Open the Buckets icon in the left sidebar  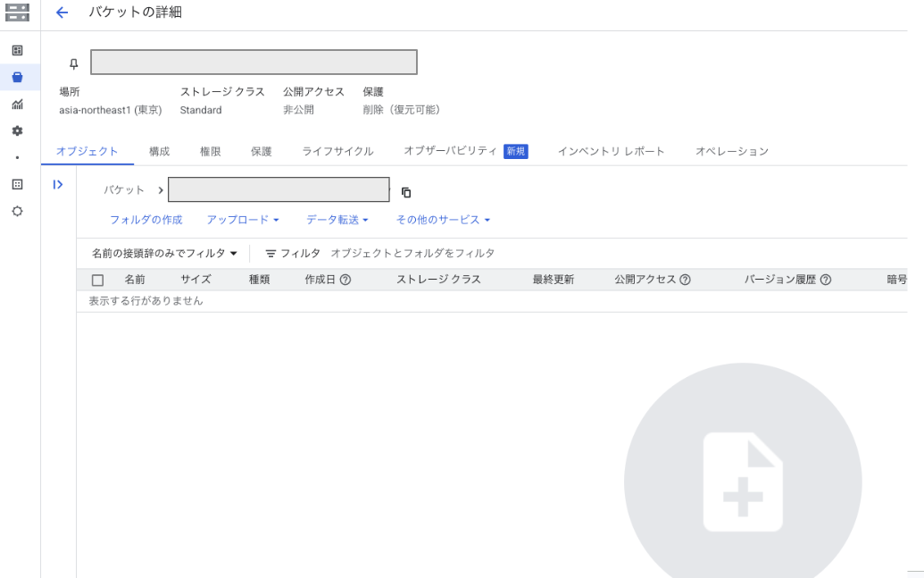(17, 78)
